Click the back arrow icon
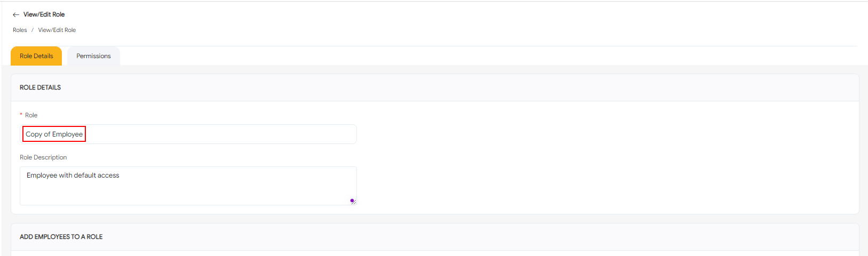Image resolution: width=868 pixels, height=256 pixels. pos(16,15)
